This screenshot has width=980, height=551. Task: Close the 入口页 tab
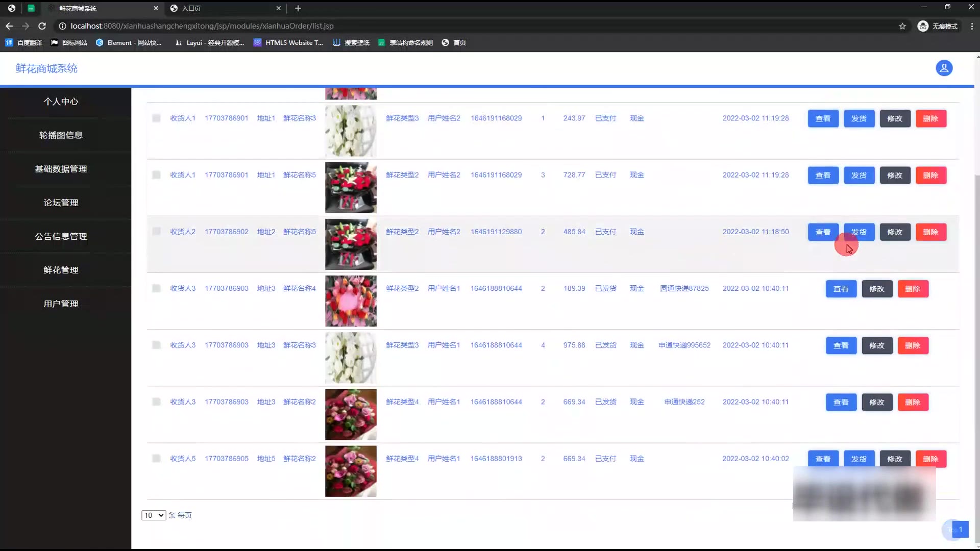tap(278, 8)
